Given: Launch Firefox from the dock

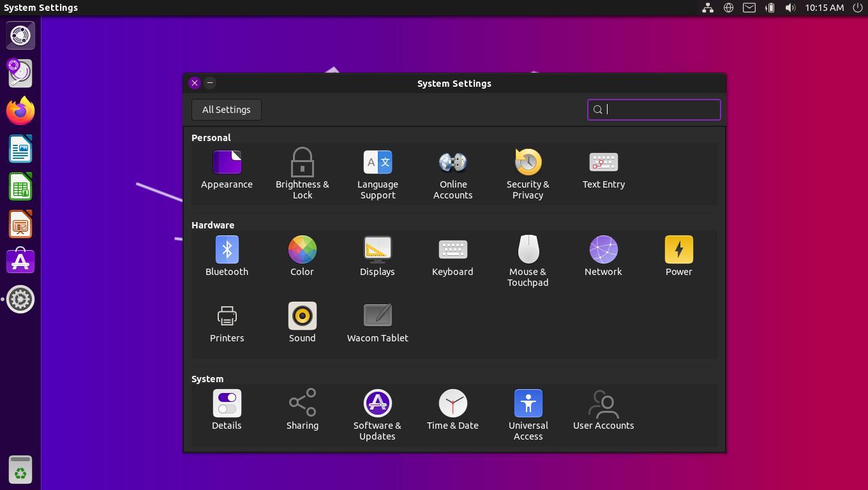Looking at the screenshot, I should 20,111.
